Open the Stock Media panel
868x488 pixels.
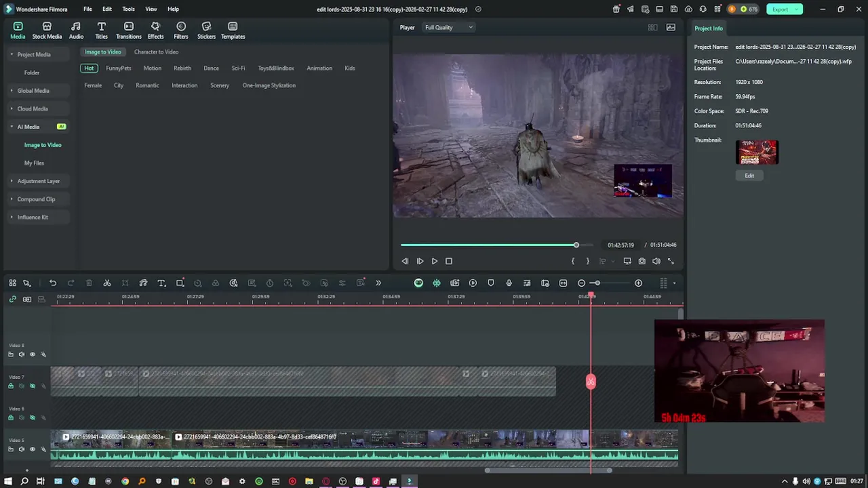[x=47, y=30]
